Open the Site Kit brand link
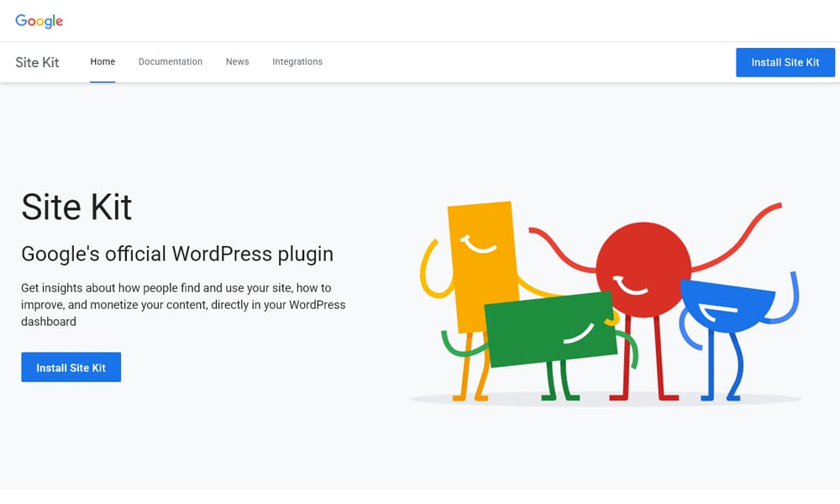Viewport: 840px width, 504px height. (x=37, y=62)
